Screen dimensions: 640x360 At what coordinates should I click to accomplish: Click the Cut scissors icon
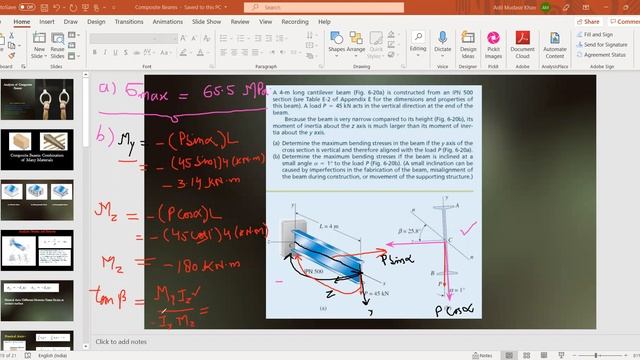click(11, 36)
